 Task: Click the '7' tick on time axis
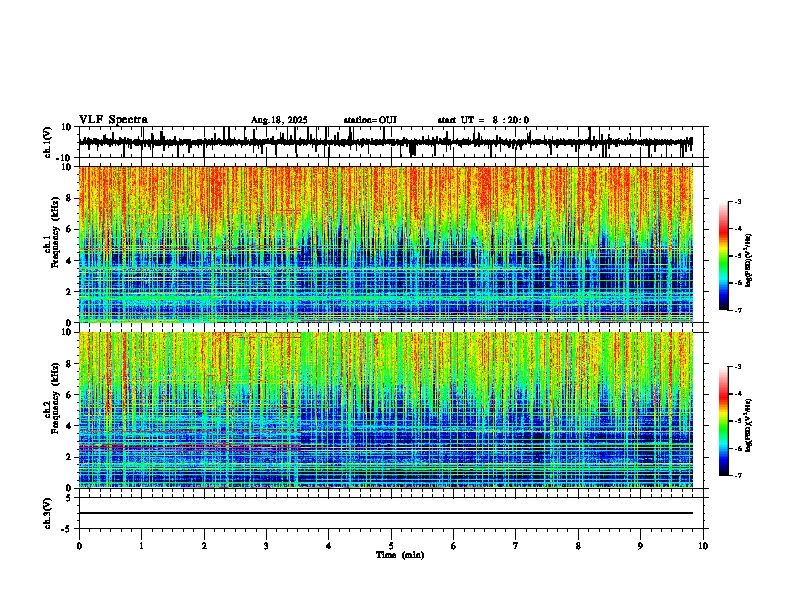[x=516, y=546]
